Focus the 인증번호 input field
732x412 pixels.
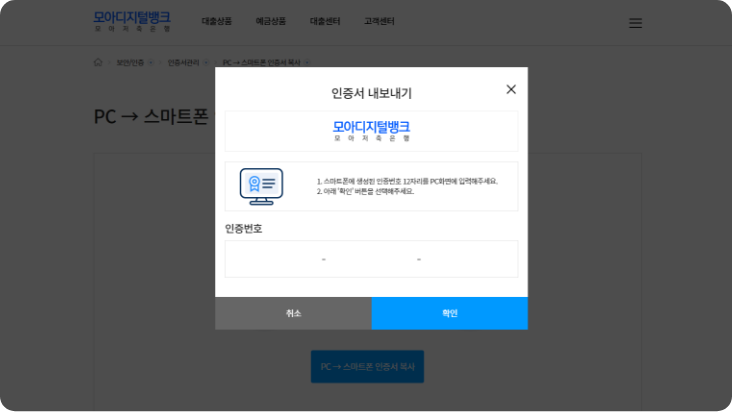pyautogui.click(x=371, y=259)
